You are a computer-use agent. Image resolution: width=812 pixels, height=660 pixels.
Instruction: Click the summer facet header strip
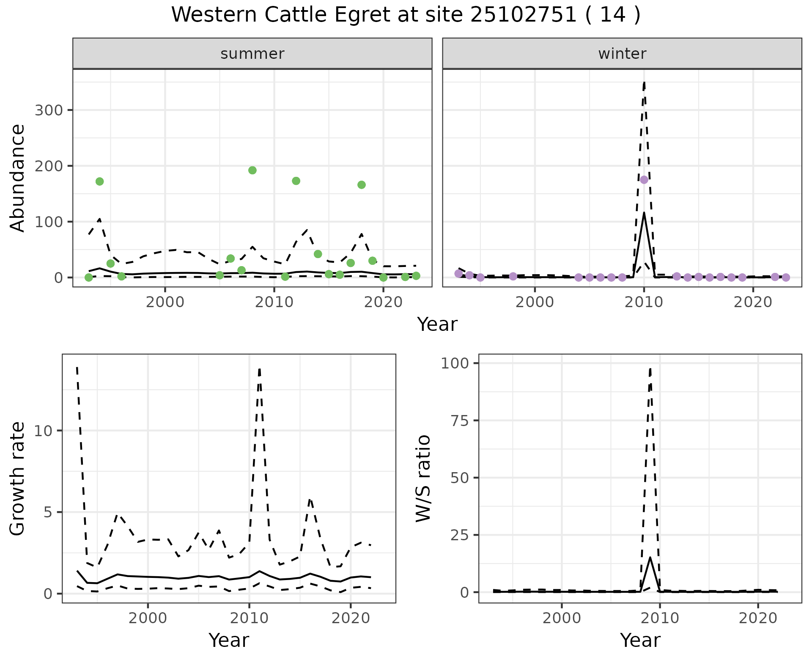[x=252, y=54]
